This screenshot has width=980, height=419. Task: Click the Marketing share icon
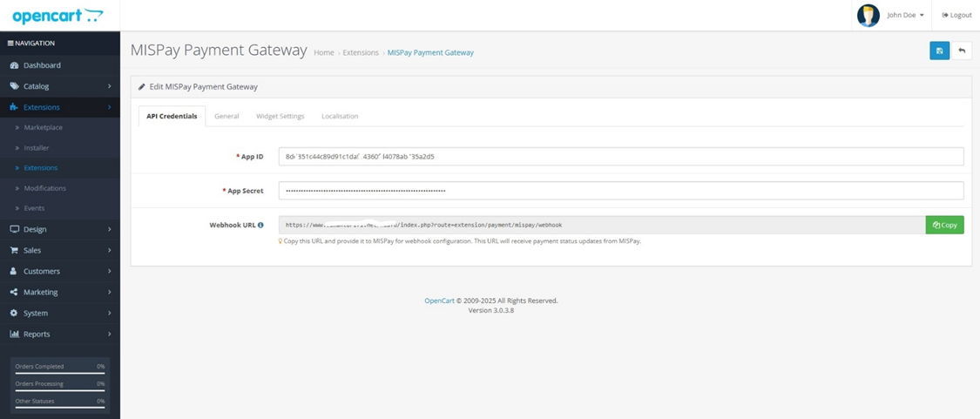pos(15,292)
